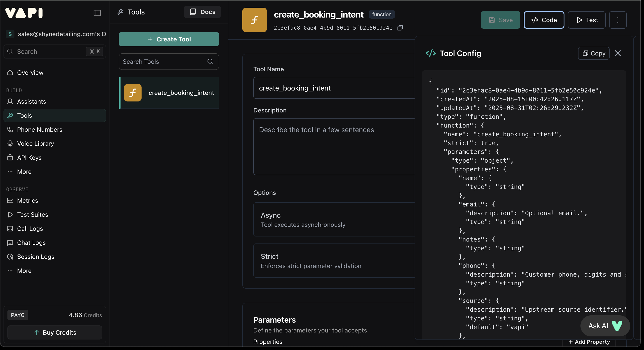Click the search icon in Search Tools

coord(210,62)
